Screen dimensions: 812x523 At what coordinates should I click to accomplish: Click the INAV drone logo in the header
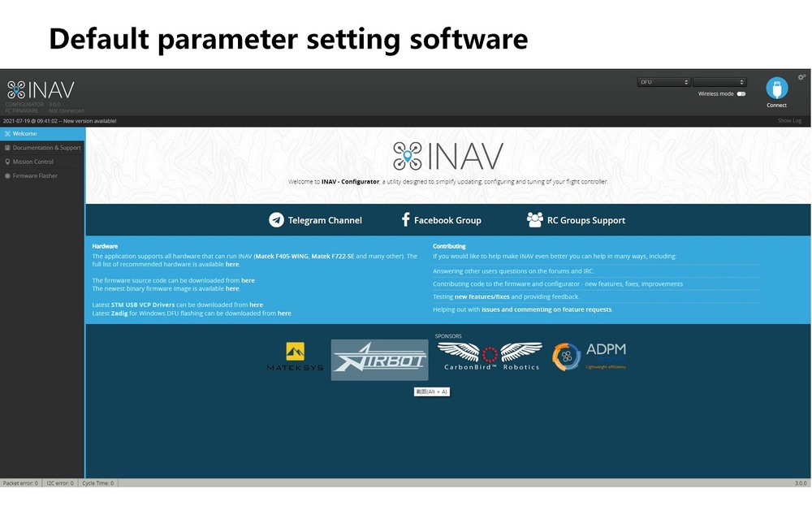point(16,89)
